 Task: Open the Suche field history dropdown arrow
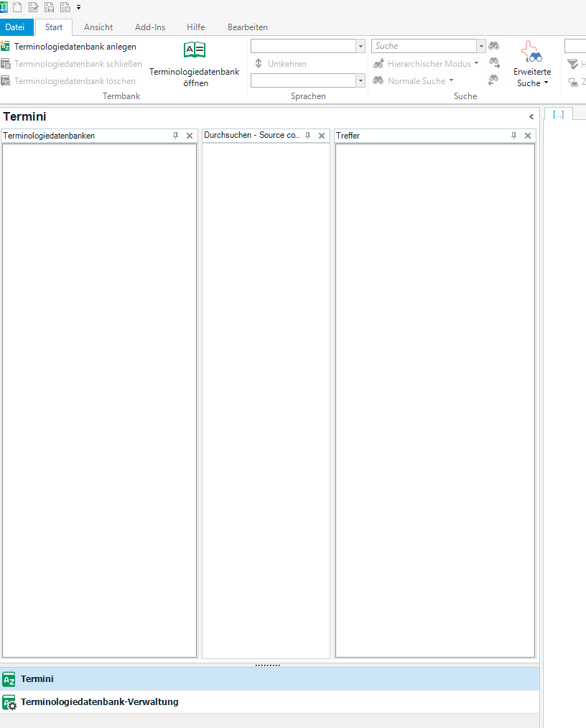click(x=481, y=46)
